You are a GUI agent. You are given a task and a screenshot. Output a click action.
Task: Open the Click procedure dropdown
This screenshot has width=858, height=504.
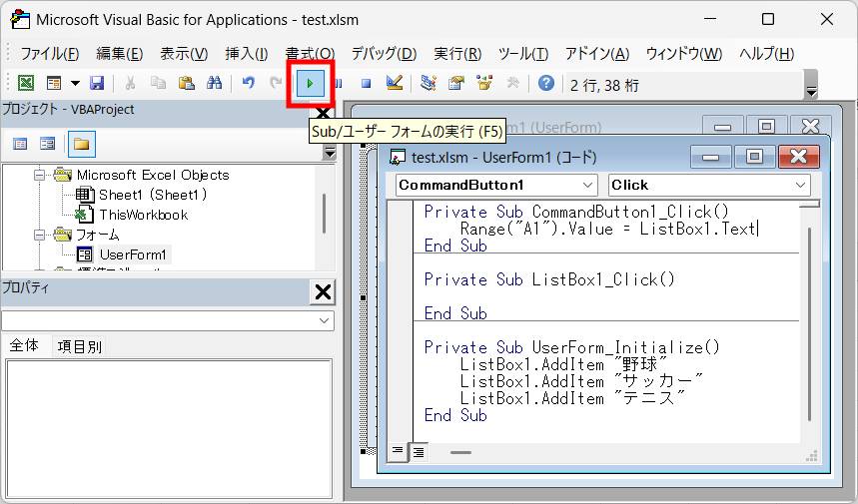tap(800, 185)
